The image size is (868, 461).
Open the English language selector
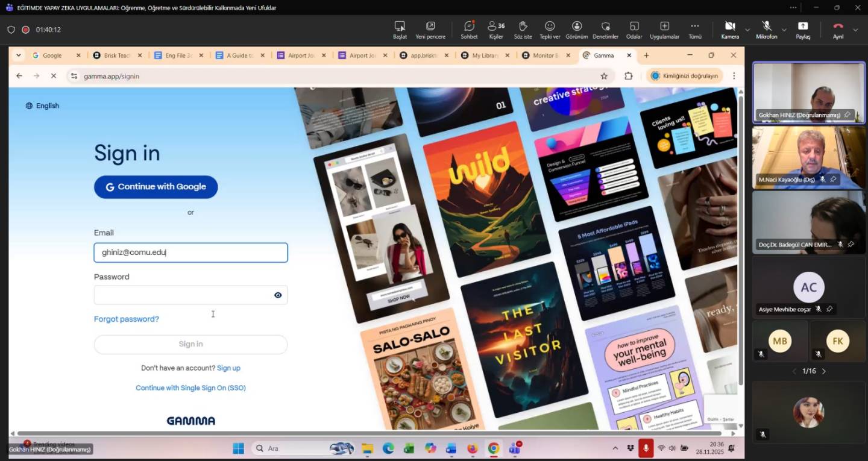point(42,106)
